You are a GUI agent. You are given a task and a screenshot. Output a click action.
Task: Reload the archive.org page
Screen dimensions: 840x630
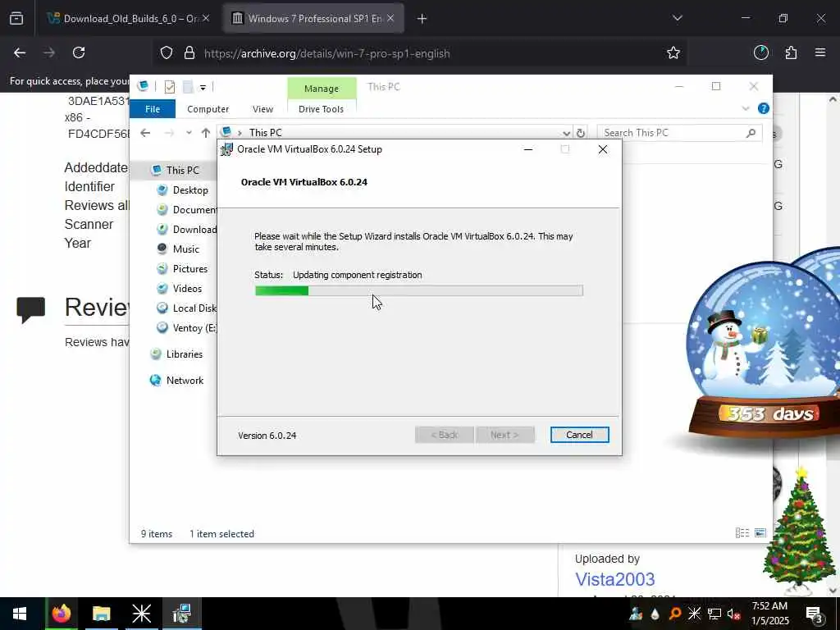79,53
